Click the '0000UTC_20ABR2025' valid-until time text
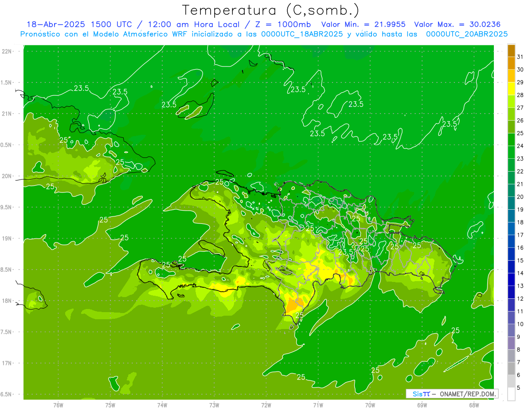532x411 pixels. (467, 34)
